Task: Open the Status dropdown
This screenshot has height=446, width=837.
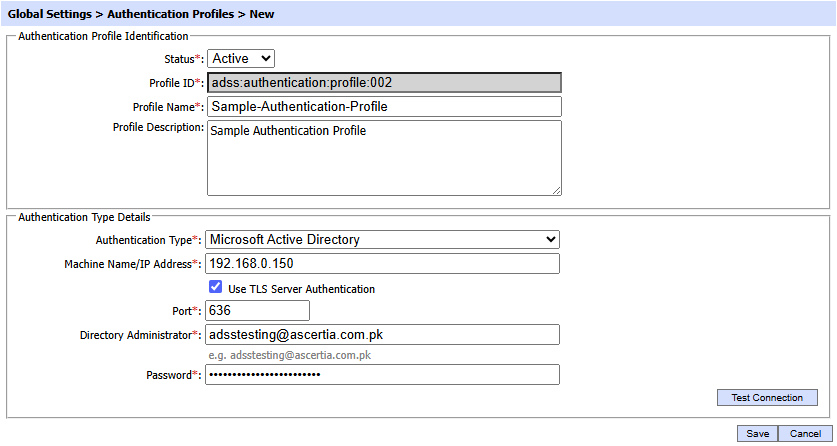Action: tap(240, 59)
